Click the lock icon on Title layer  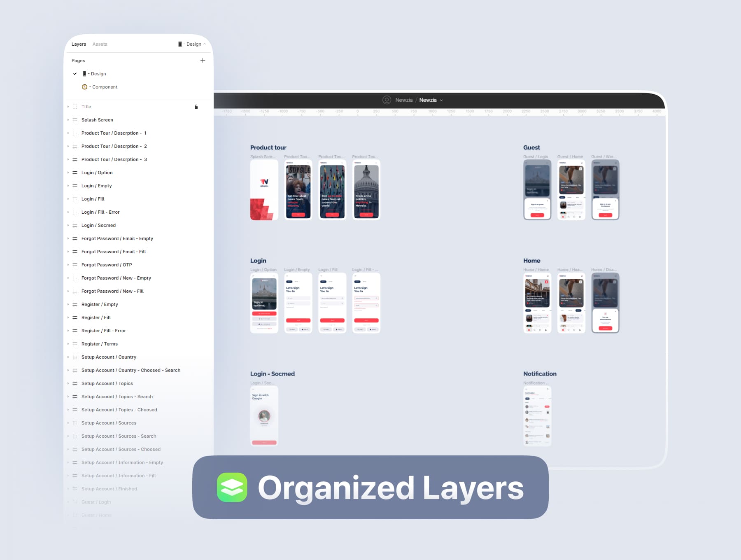[196, 107]
